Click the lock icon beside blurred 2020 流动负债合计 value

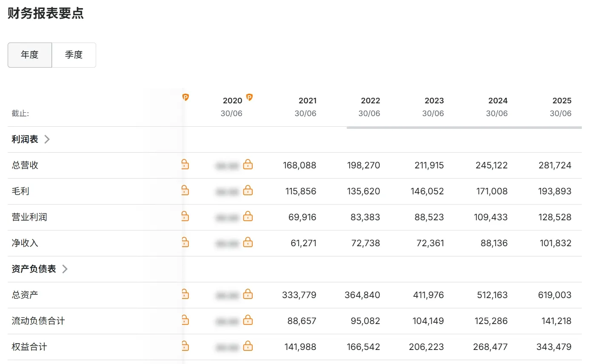[x=248, y=320]
